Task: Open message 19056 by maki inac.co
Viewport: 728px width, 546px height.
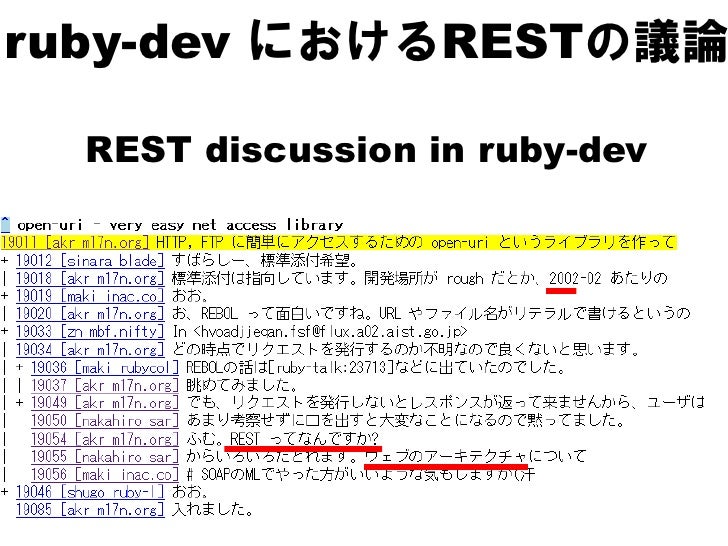Action: 105,474
